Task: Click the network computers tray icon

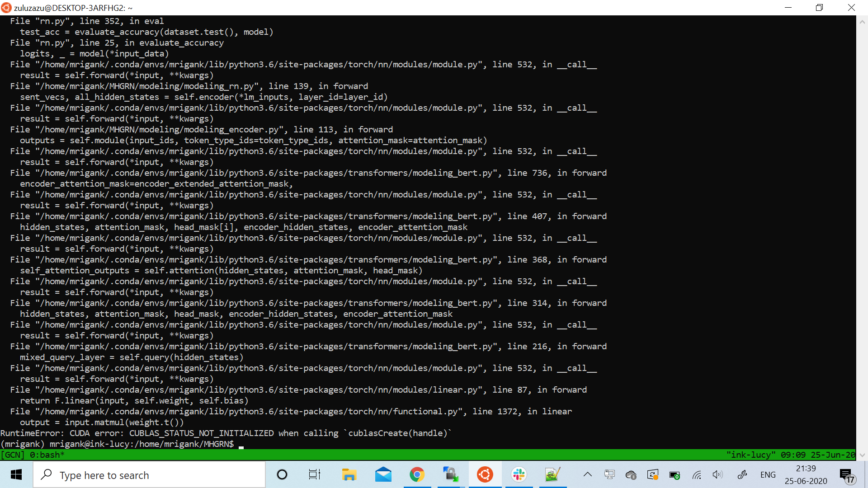Action: coord(609,475)
